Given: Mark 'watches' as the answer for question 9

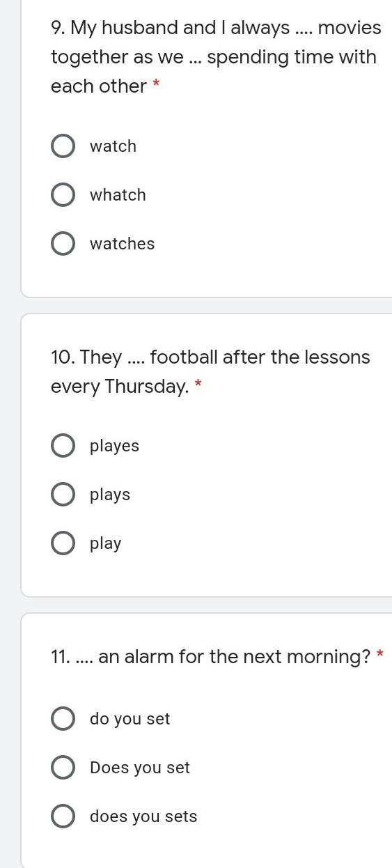Looking at the screenshot, I should (63, 244).
